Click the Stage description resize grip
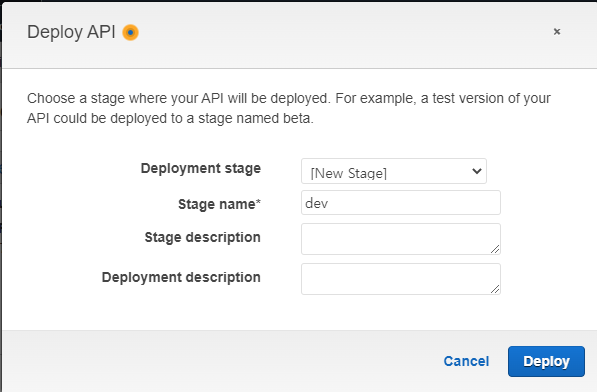Image resolution: width=597 pixels, height=392 pixels. (x=495, y=249)
